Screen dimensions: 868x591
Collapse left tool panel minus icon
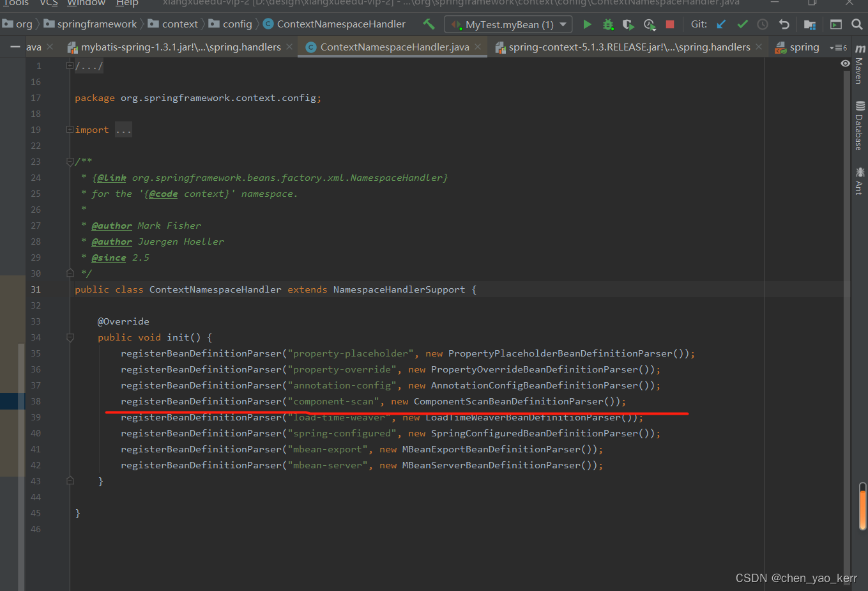[15, 47]
